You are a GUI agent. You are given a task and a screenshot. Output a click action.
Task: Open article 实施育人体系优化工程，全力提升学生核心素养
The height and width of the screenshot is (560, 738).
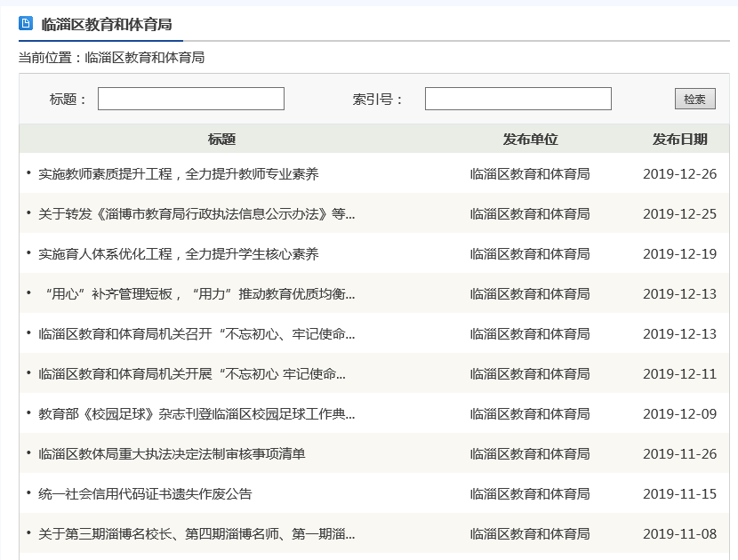[178, 254]
